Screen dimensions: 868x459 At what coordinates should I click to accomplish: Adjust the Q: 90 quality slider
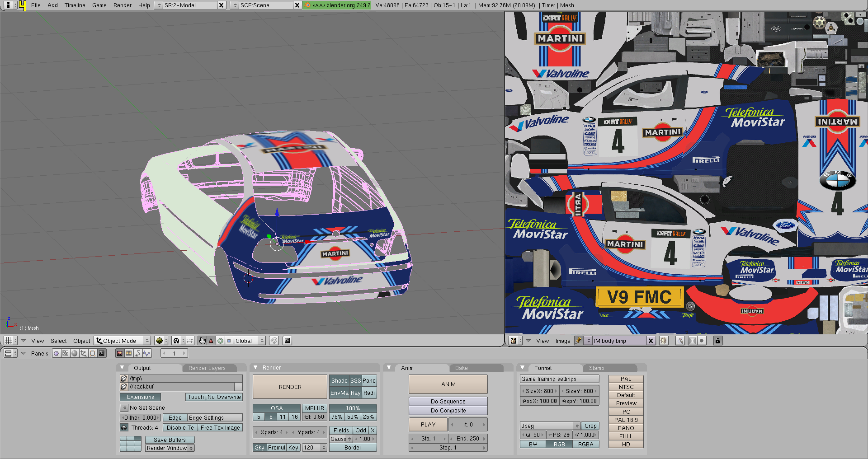(533, 435)
